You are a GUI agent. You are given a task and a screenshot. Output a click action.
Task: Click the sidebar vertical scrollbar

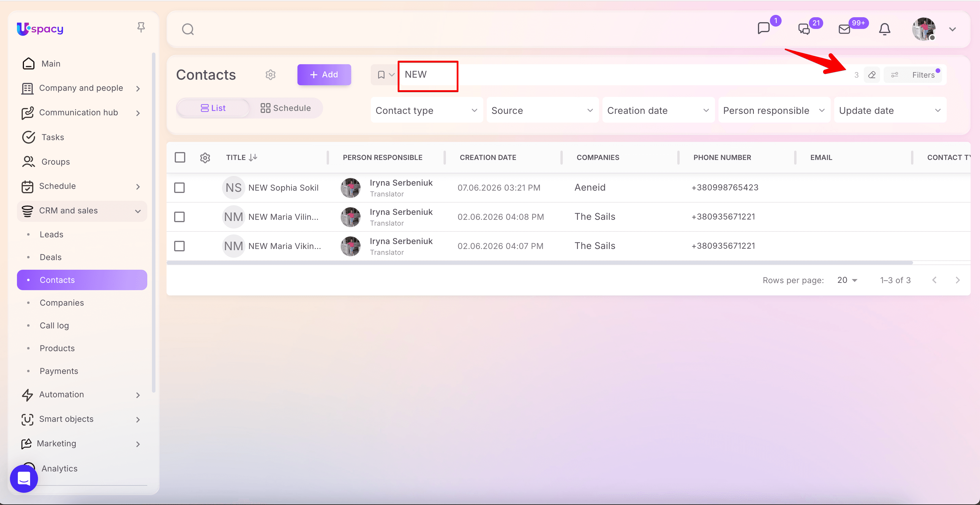coord(153,222)
